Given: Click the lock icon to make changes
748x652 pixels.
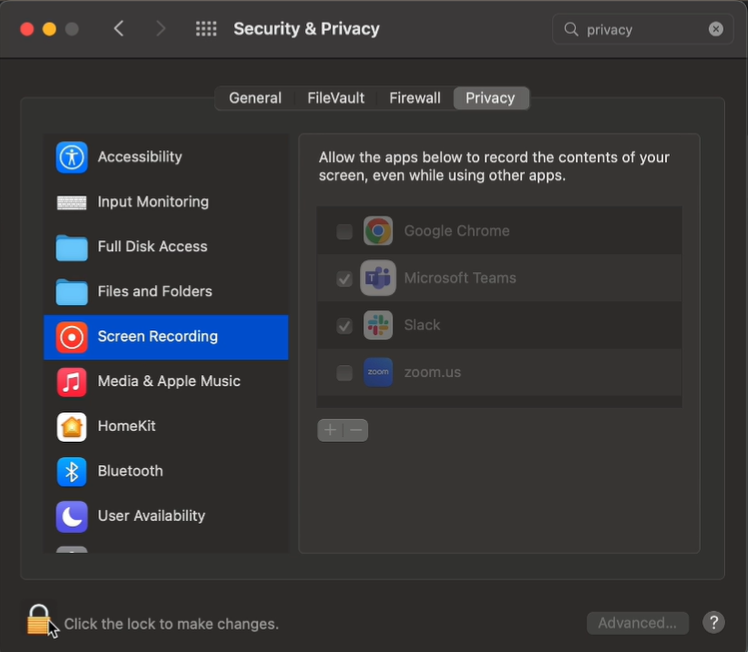Looking at the screenshot, I should [38, 621].
